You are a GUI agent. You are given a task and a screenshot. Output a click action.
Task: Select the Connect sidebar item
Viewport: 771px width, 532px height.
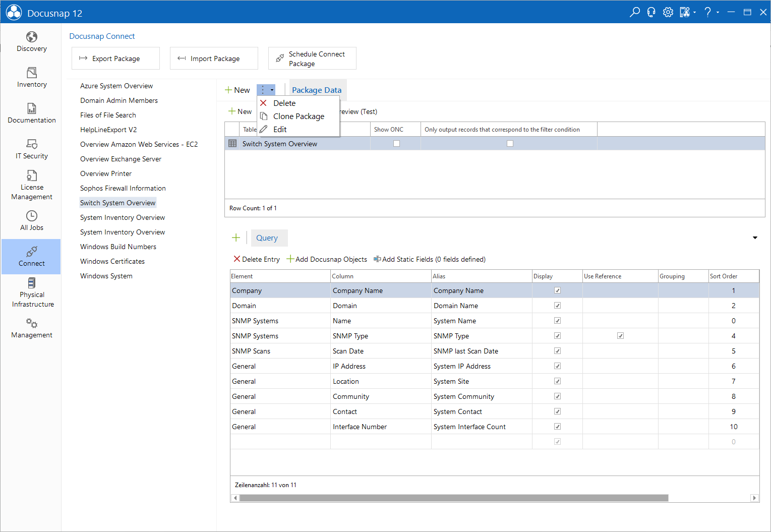31,257
